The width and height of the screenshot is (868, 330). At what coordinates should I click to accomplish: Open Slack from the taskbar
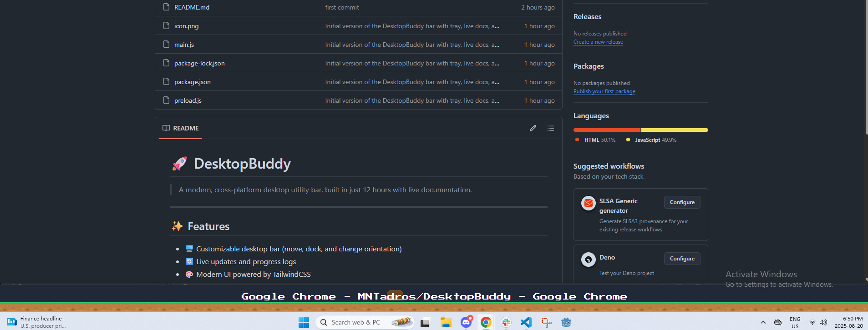click(x=506, y=322)
